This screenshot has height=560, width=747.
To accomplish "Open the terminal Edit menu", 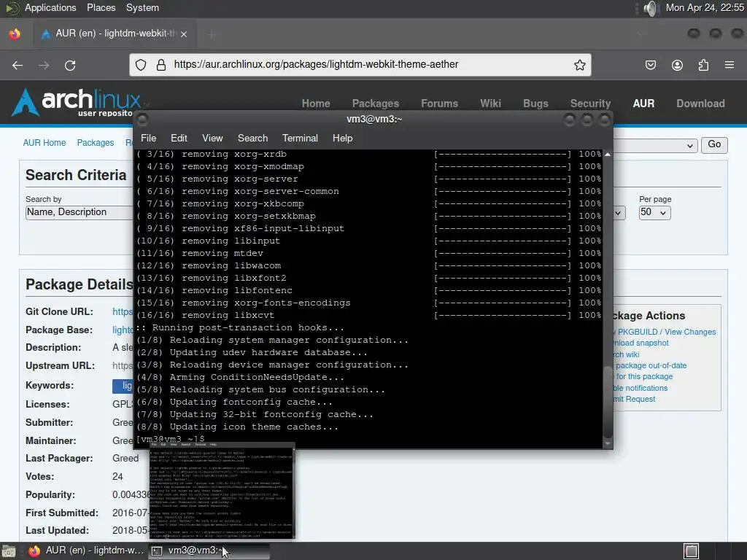I will (x=179, y=138).
